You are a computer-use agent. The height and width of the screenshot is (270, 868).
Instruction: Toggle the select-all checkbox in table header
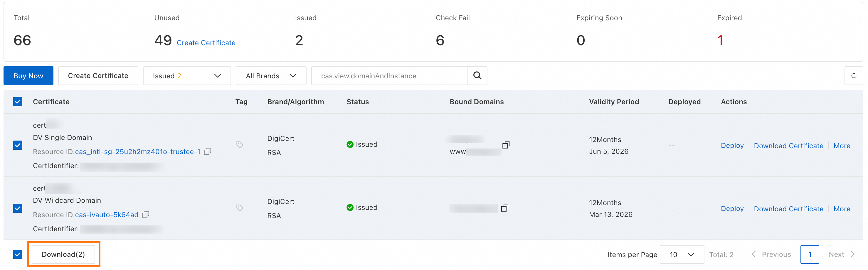[x=18, y=102]
